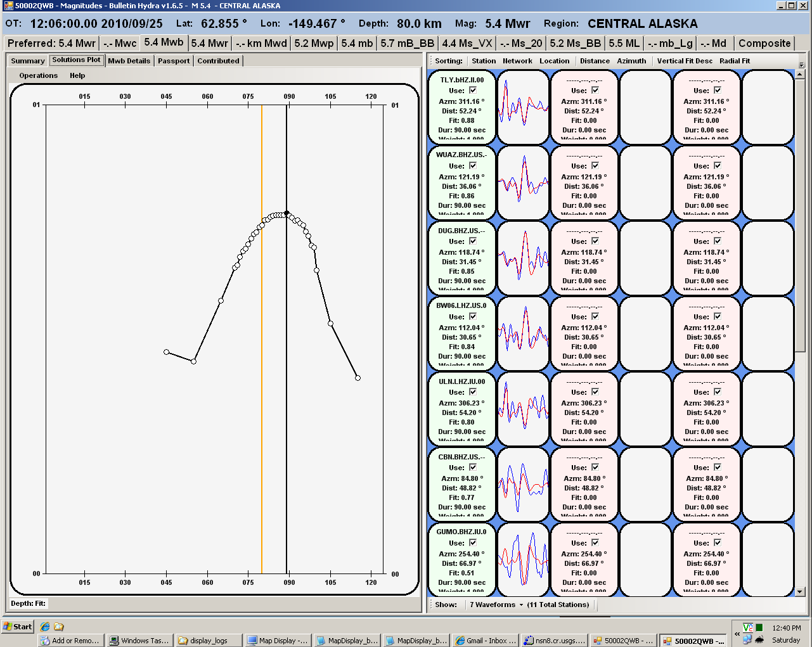Toggle Use checkbox for TLY.bHZ.II.00 station

473,90
